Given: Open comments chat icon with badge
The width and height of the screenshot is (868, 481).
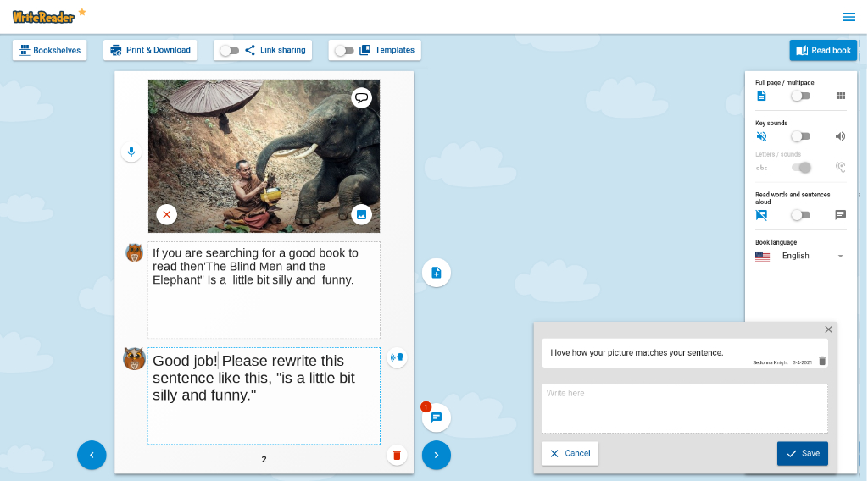Looking at the screenshot, I should (437, 417).
